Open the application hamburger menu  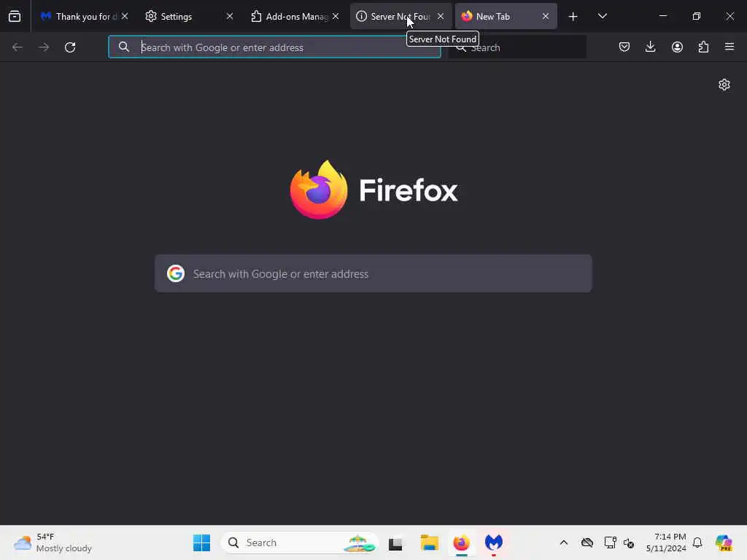tap(729, 47)
